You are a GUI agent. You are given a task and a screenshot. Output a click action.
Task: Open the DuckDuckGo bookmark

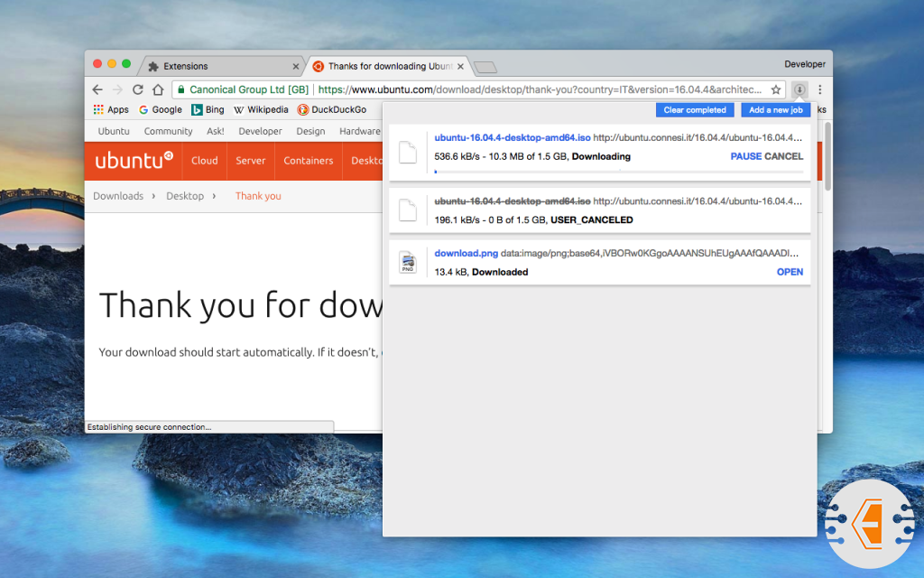pyautogui.click(x=332, y=109)
